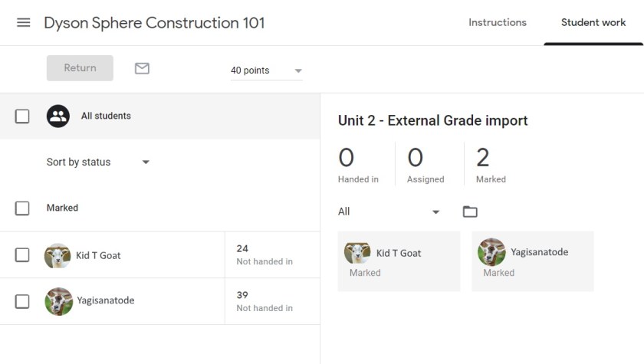Click the Return button
Viewport: 644px width, 364px height.
[x=80, y=68]
